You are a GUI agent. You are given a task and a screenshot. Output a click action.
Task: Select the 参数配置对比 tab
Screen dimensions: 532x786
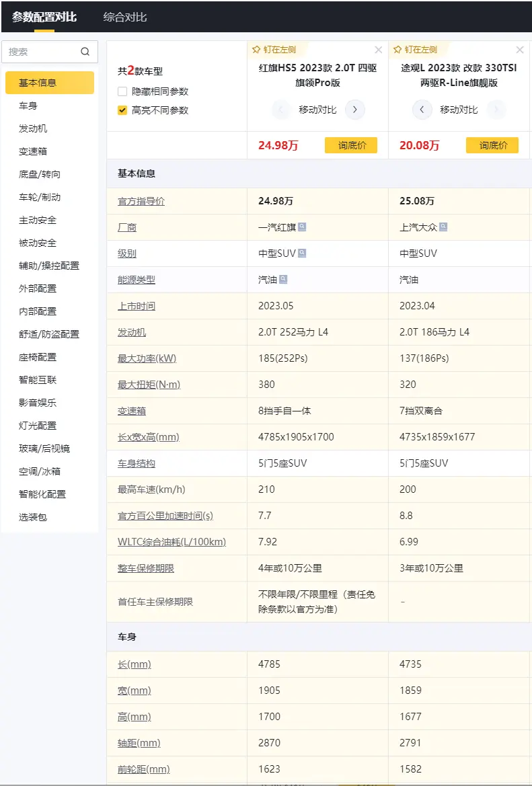44,17
